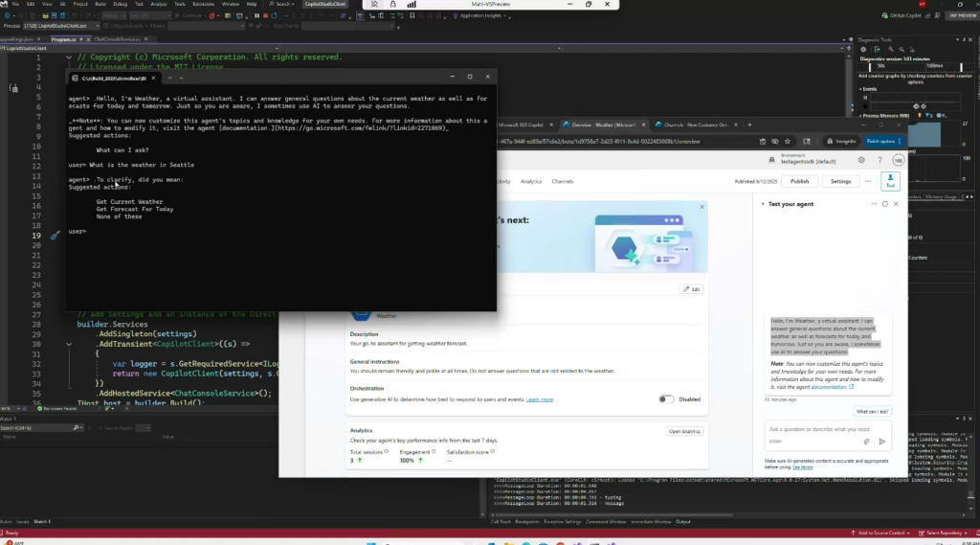Open the Build menu in Visual Studio
Viewport: 980px width, 545px height.
(100, 4)
